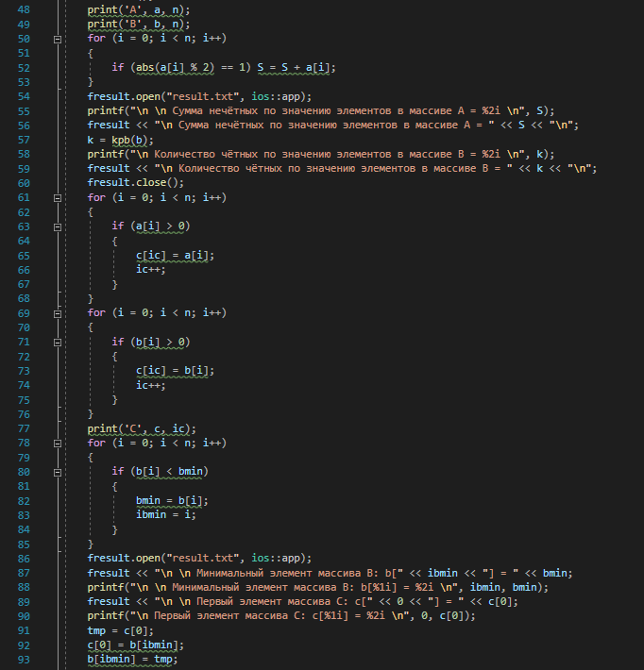Click the b[i] > 0 condition
Screen dimensions: 644x670
(160, 343)
